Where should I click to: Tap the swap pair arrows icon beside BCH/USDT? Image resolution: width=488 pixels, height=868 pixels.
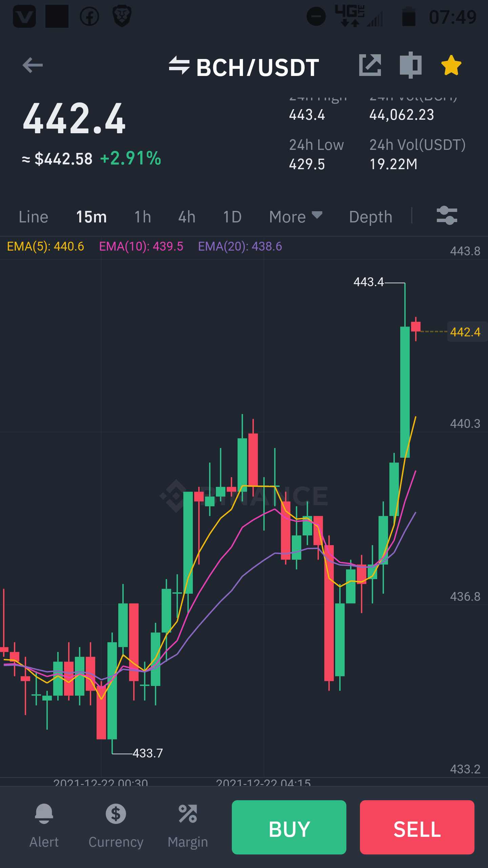point(179,65)
